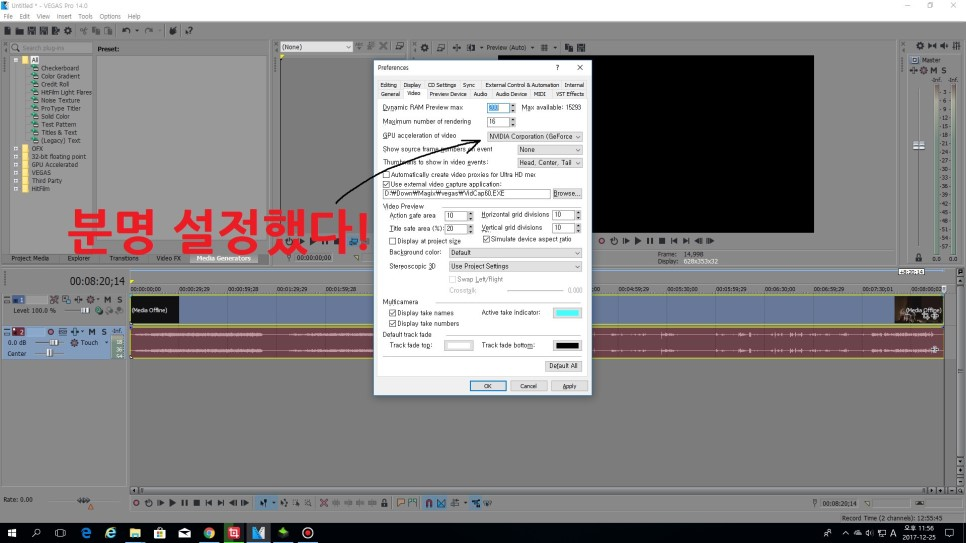
Task: Click preview window Play button
Action: 638,241
